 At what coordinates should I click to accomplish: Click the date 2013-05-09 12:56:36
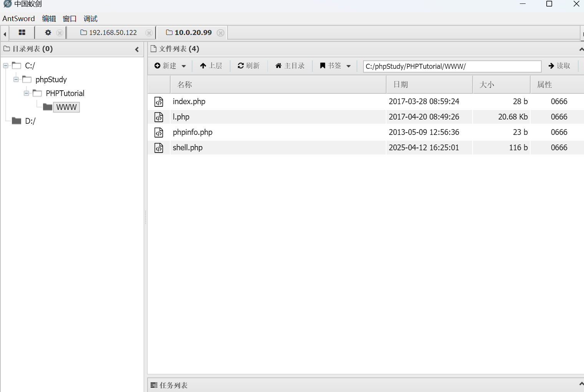click(424, 132)
